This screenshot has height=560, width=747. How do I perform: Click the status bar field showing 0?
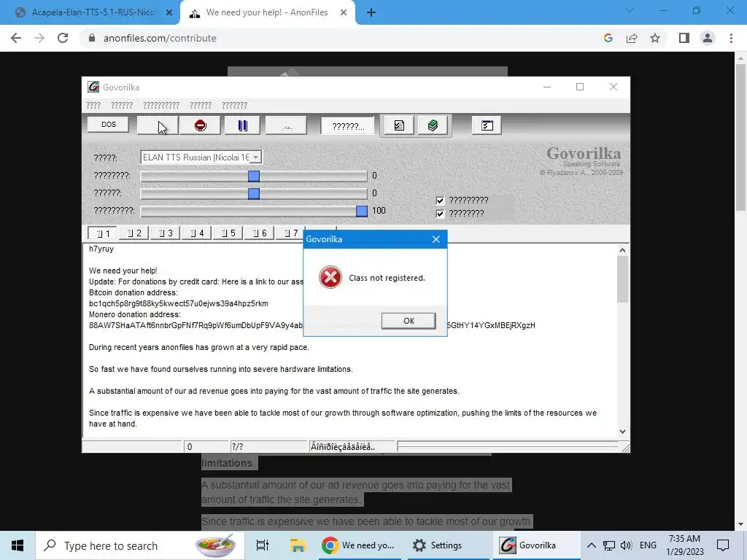pyautogui.click(x=206, y=447)
